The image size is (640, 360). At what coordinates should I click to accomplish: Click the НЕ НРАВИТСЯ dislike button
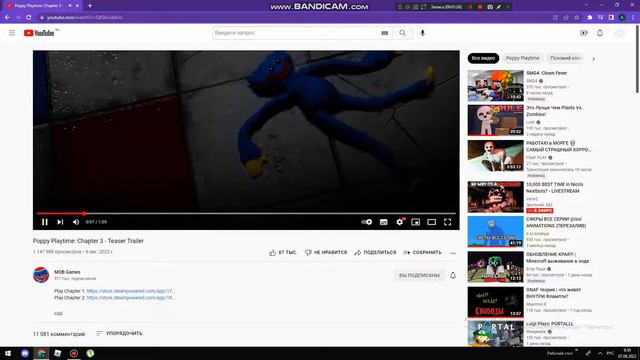click(x=326, y=253)
